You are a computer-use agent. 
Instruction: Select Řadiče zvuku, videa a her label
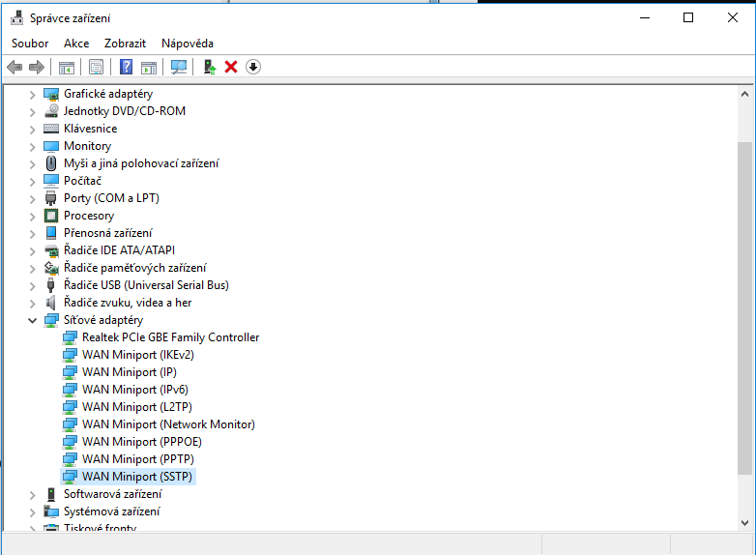tap(128, 303)
